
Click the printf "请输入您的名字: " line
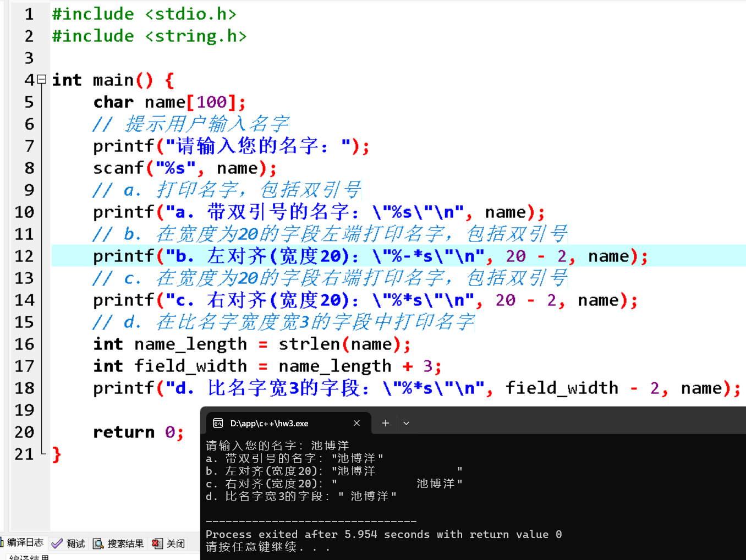pyautogui.click(x=231, y=146)
